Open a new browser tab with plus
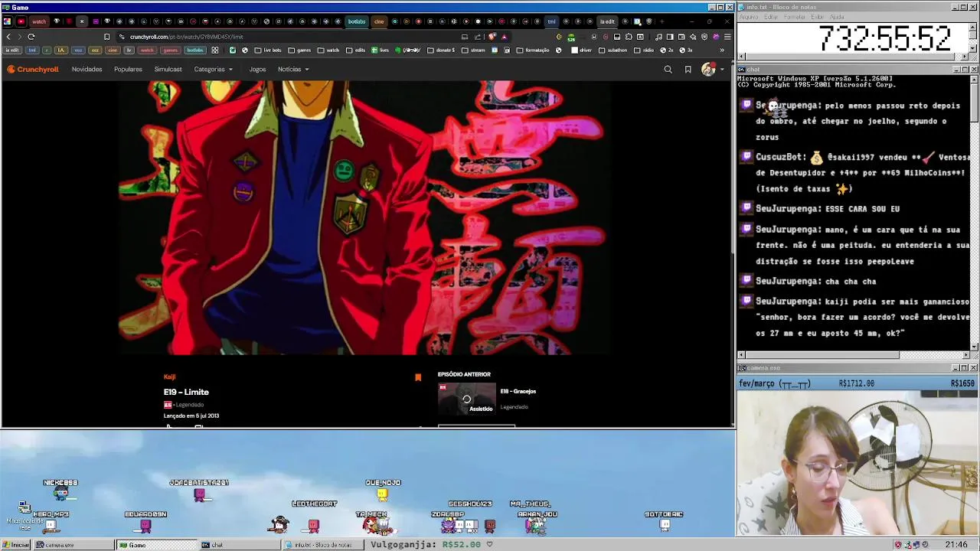Image resolution: width=980 pixels, height=551 pixels. [661, 21]
